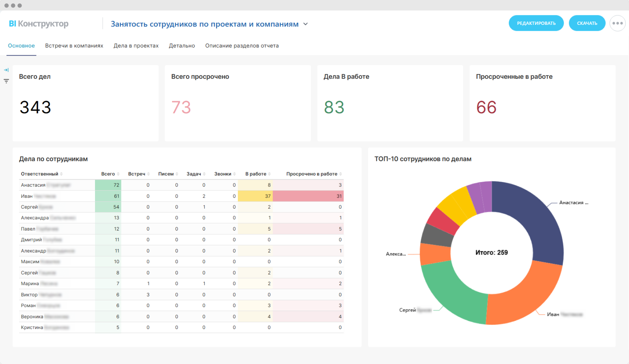This screenshot has width=629, height=364.
Task: Switch to Встречи в компаниях tab
Action: tap(74, 46)
